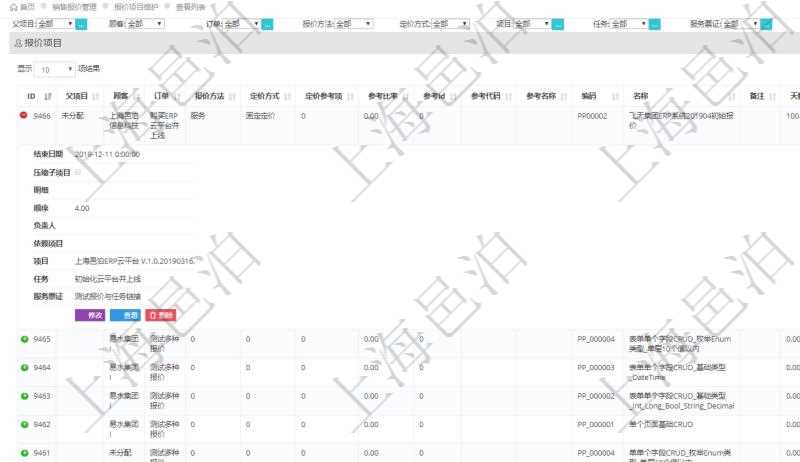Expand row 9464 with the green plus icon

click(24, 367)
